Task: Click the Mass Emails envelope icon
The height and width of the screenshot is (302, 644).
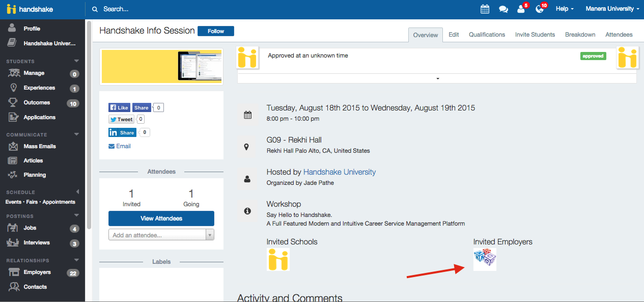Action: (13, 146)
